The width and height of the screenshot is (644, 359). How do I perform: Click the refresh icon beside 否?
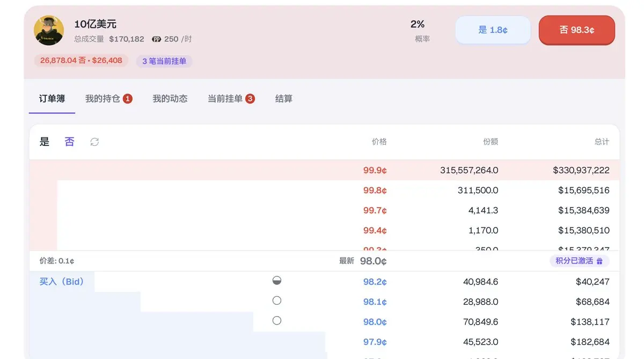click(94, 142)
